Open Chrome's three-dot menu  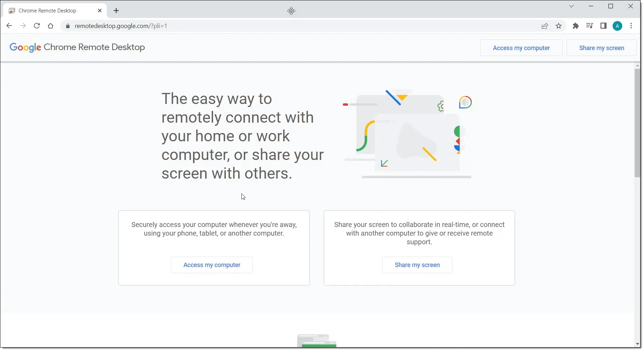(x=631, y=26)
